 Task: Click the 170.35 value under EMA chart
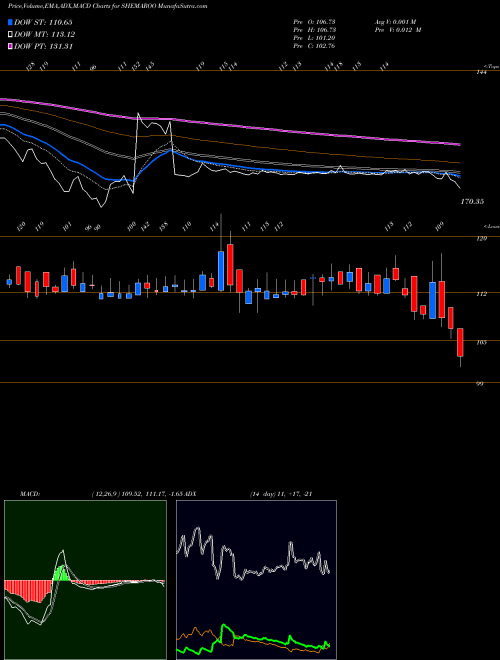pyautogui.click(x=472, y=202)
